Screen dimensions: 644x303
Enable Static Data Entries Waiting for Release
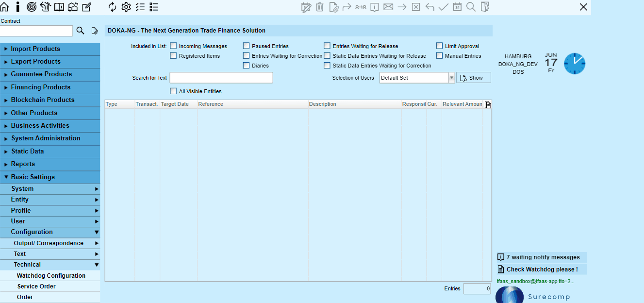point(327,56)
